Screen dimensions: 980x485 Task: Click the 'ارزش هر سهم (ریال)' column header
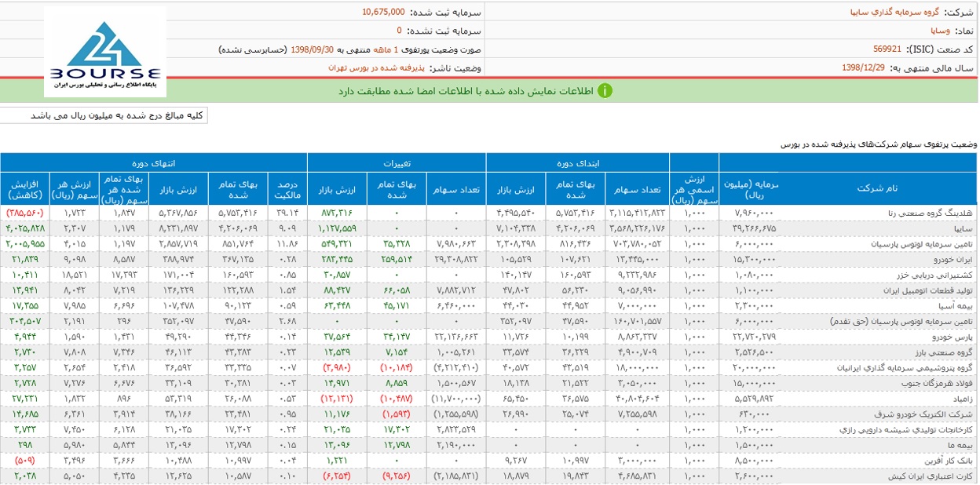click(x=74, y=188)
